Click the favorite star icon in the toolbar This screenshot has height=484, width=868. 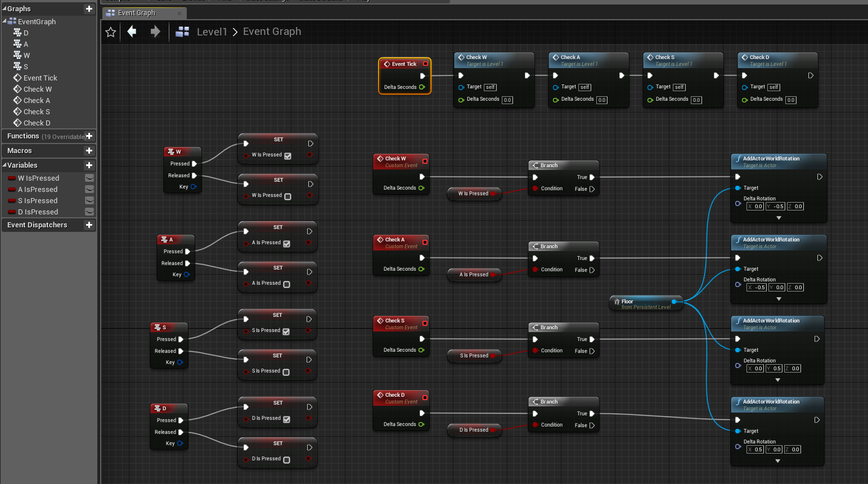[110, 32]
